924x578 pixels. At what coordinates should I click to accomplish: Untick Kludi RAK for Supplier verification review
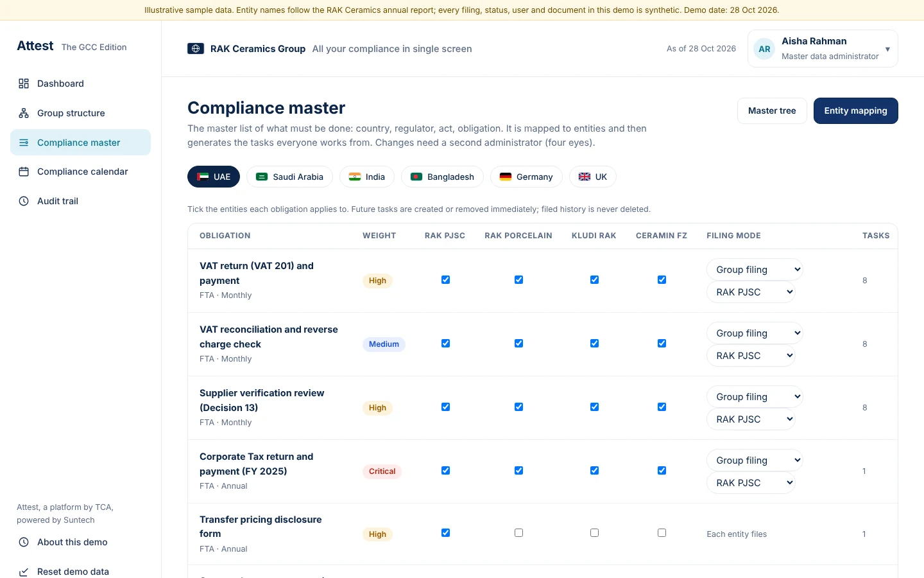click(594, 407)
